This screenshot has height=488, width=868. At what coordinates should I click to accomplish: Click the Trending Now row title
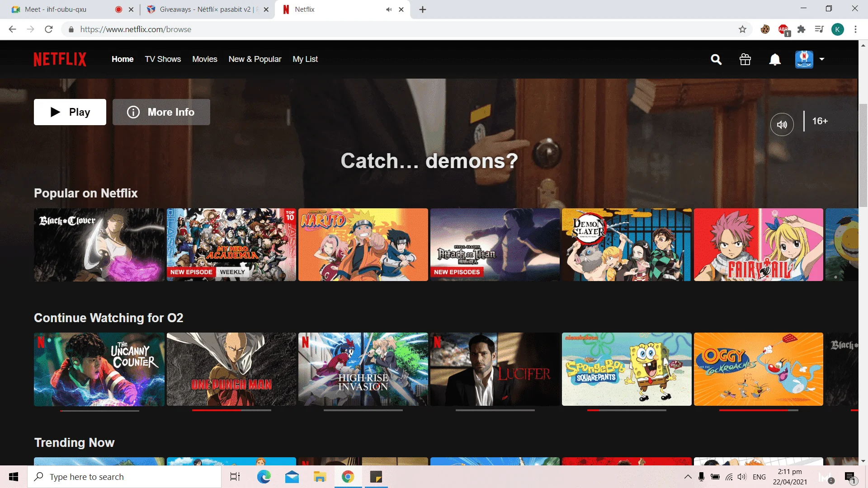[x=75, y=443]
